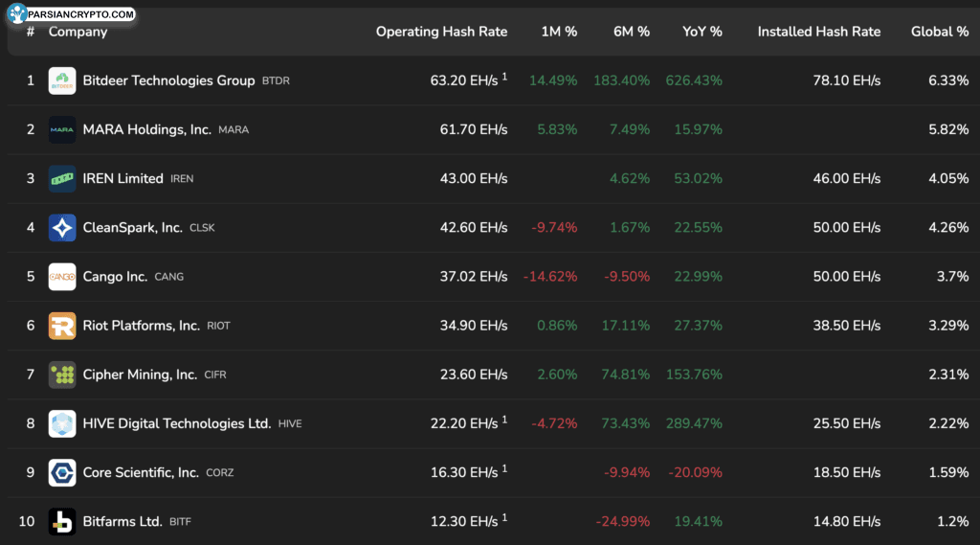Click the Cipher Mining logo icon
980x545 pixels.
point(62,375)
